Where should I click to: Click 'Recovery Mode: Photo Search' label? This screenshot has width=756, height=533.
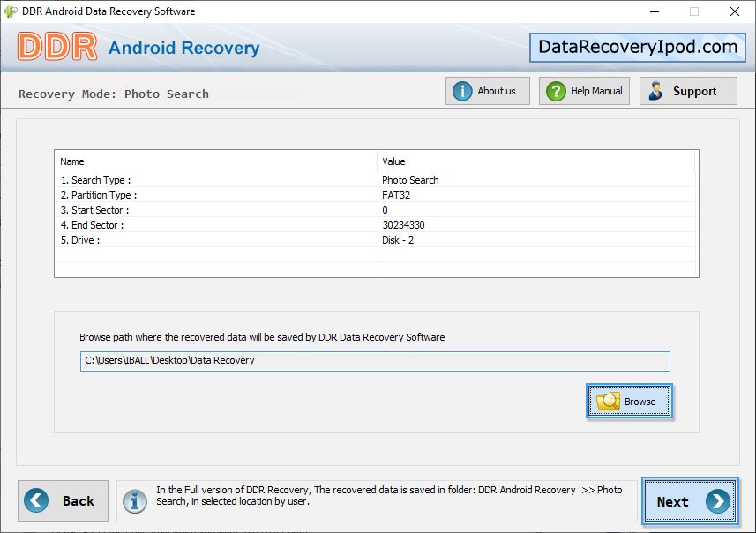click(114, 94)
